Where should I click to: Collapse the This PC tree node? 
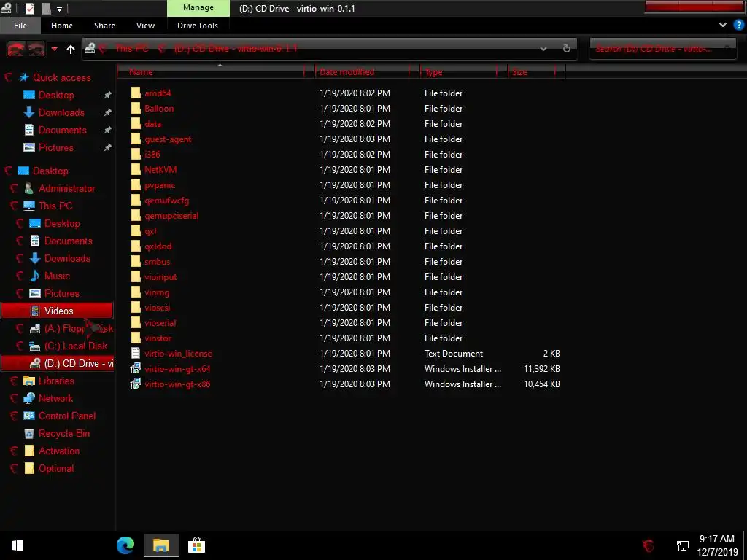coord(14,206)
